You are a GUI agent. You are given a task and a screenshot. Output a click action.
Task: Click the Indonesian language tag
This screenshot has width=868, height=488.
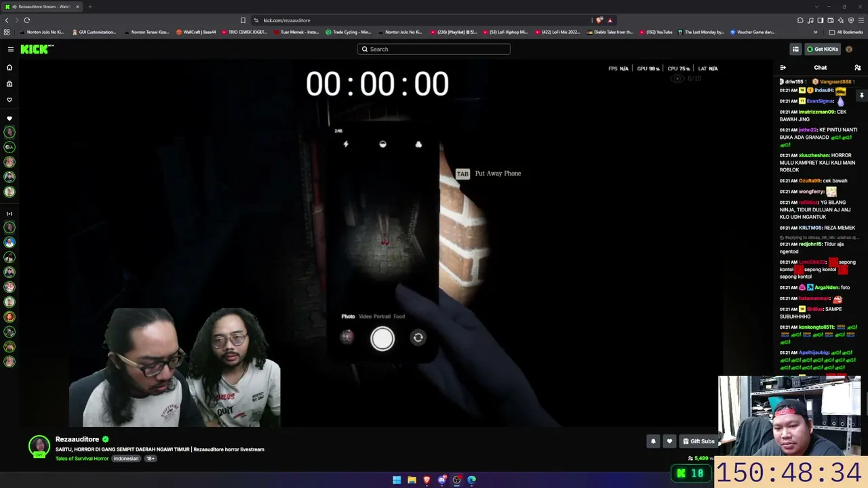click(126, 459)
